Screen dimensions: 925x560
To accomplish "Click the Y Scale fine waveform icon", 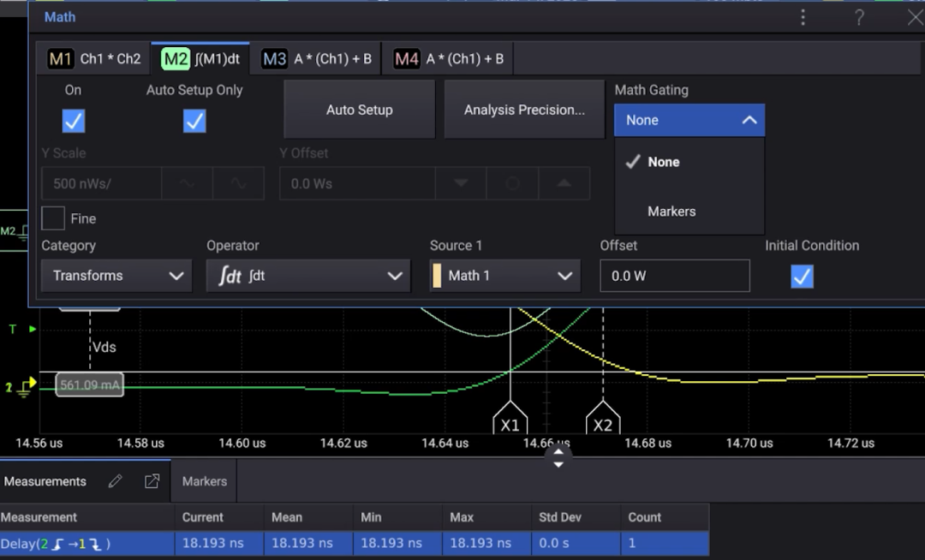I will click(x=238, y=183).
